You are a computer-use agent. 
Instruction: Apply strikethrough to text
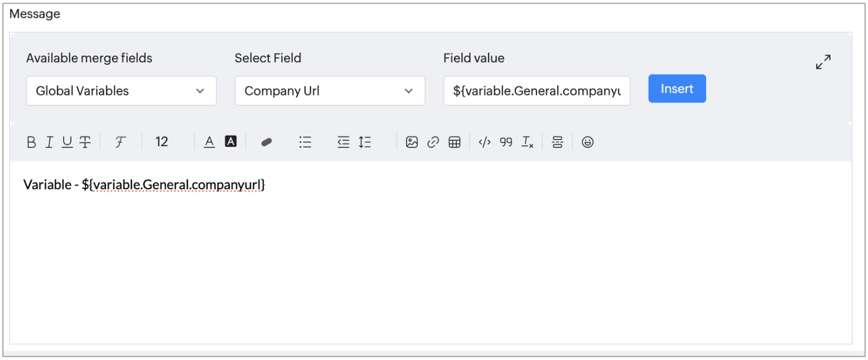(85, 142)
